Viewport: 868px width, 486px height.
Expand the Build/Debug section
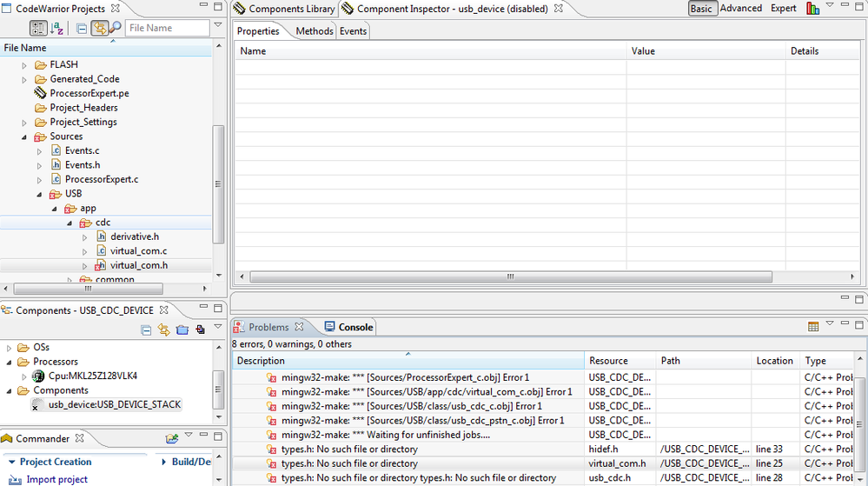pyautogui.click(x=164, y=463)
